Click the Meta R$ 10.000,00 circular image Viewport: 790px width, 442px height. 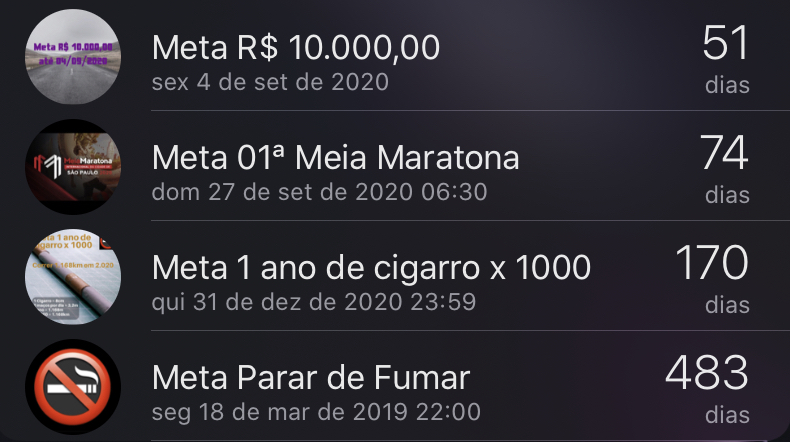[x=72, y=56]
